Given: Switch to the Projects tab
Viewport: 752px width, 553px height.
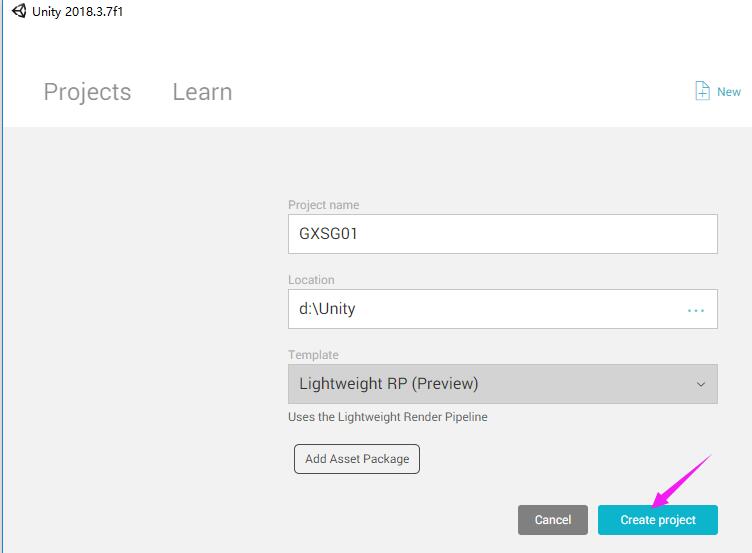Looking at the screenshot, I should click(87, 92).
